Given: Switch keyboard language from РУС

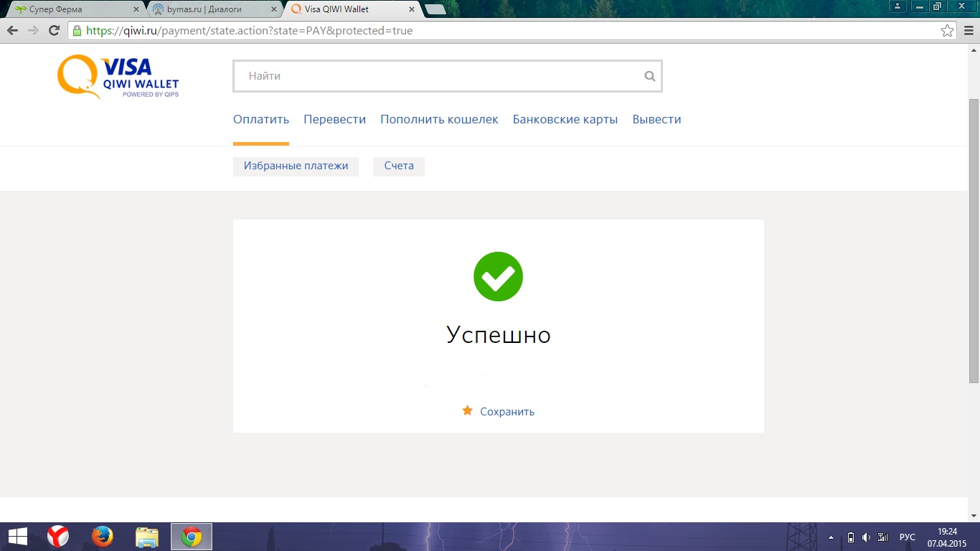Looking at the screenshot, I should coord(907,537).
